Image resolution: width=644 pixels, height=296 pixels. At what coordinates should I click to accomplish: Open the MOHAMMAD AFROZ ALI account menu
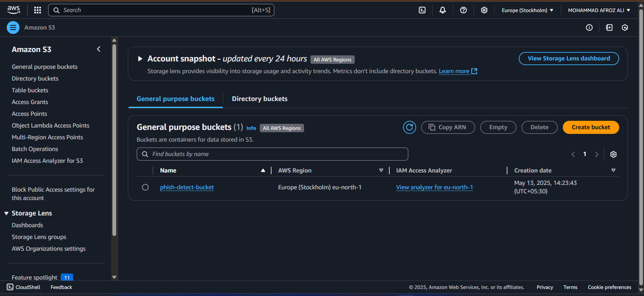[x=599, y=10]
